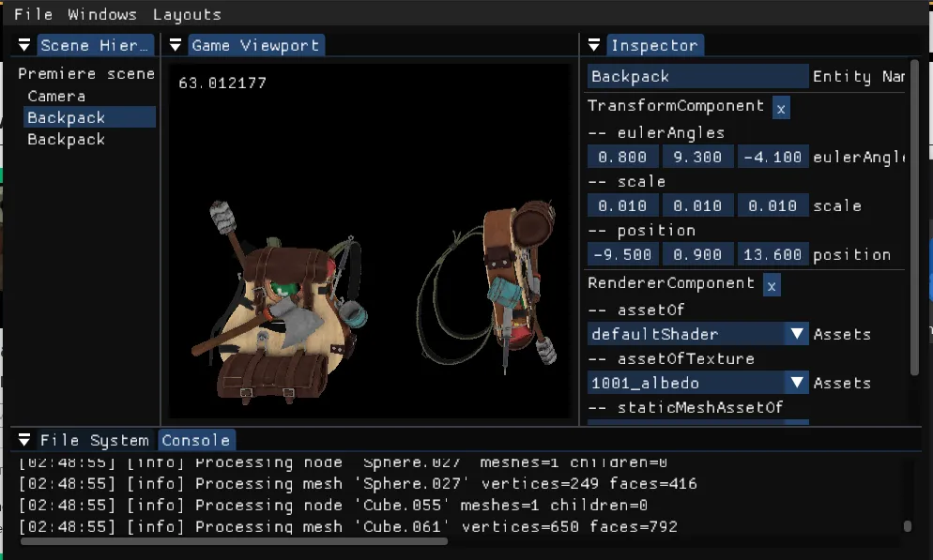Collapse the bottom File System panel triangle
Viewport: 933px width, 560px height.
pos(25,440)
